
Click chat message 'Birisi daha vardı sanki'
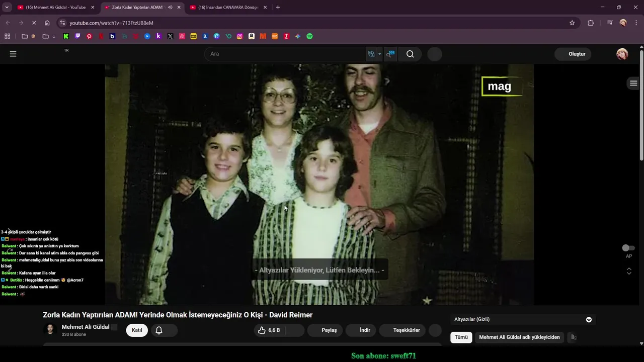pos(39,287)
